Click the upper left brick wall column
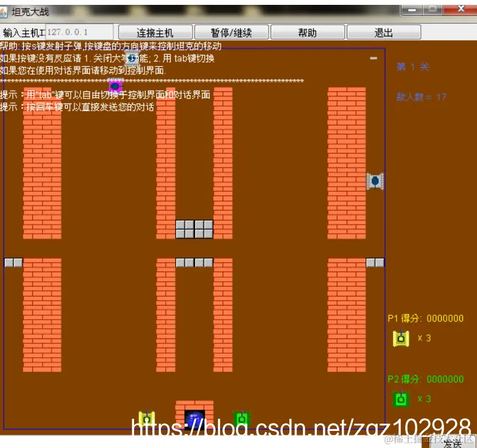The image size is (477, 448). click(x=42, y=163)
